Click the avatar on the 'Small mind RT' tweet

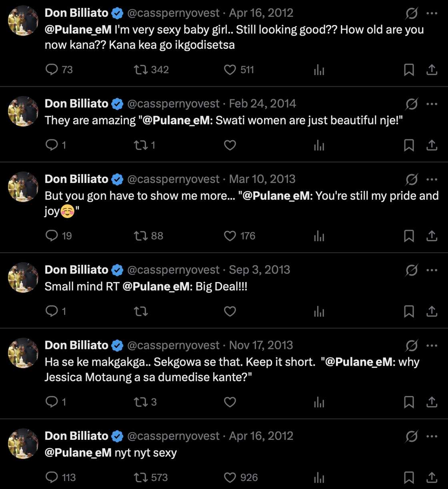point(23,277)
